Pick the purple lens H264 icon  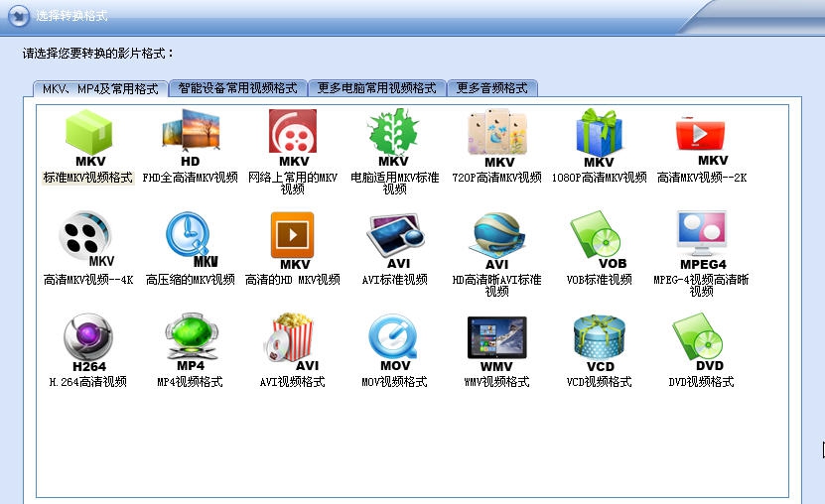point(88,342)
